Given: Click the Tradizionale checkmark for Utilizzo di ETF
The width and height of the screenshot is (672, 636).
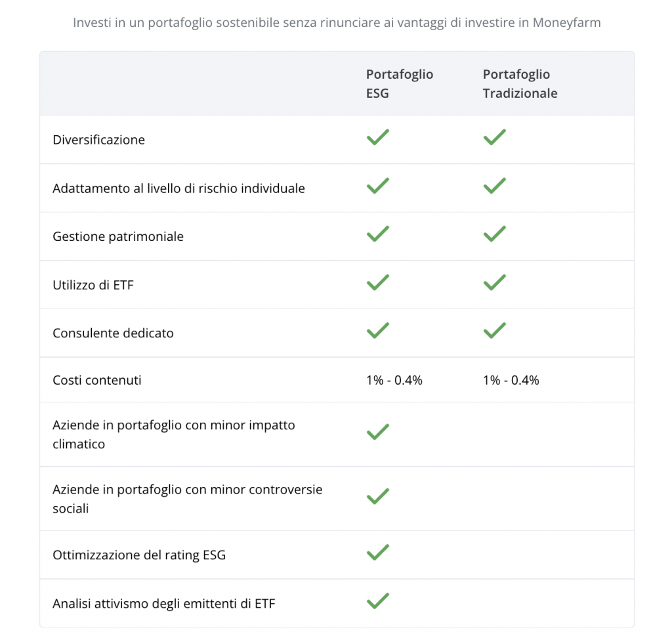Looking at the screenshot, I should (x=495, y=282).
